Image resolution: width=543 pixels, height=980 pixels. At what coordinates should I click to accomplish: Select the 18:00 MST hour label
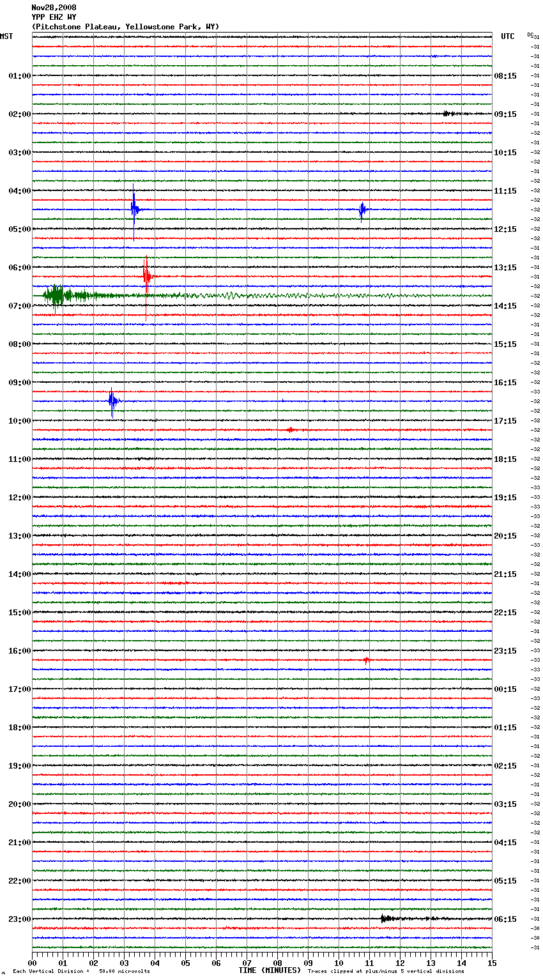(20, 728)
